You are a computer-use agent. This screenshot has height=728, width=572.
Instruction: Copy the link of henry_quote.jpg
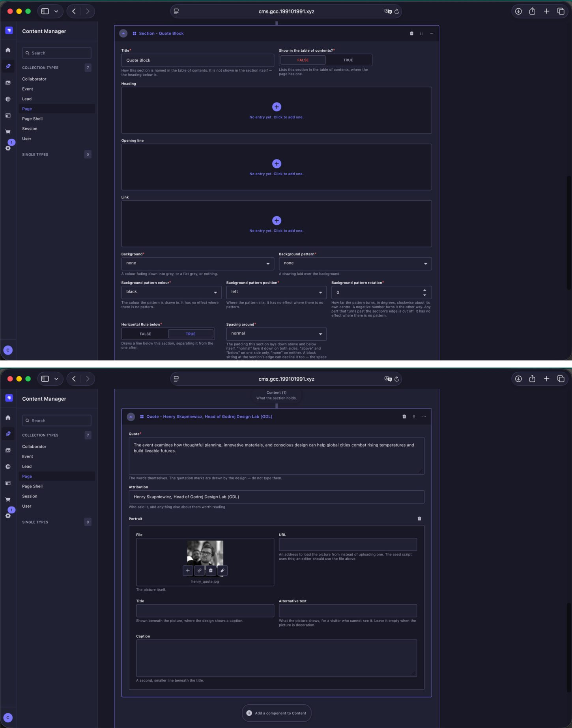click(x=199, y=570)
